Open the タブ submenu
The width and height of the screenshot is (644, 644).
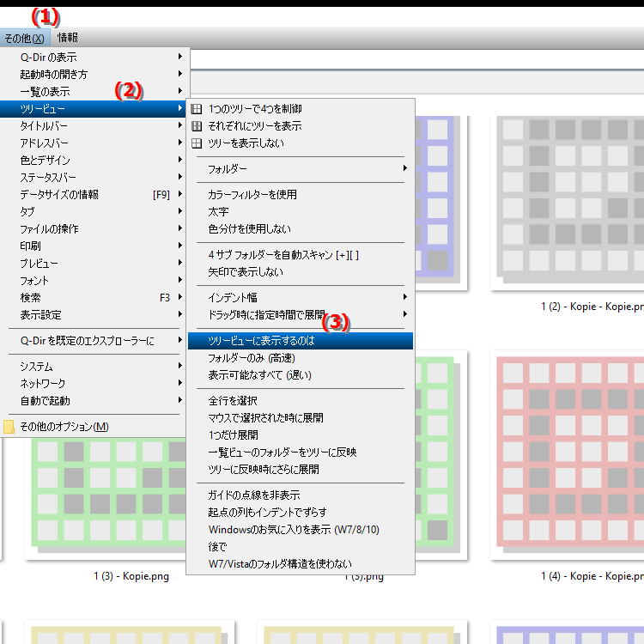click(93, 212)
